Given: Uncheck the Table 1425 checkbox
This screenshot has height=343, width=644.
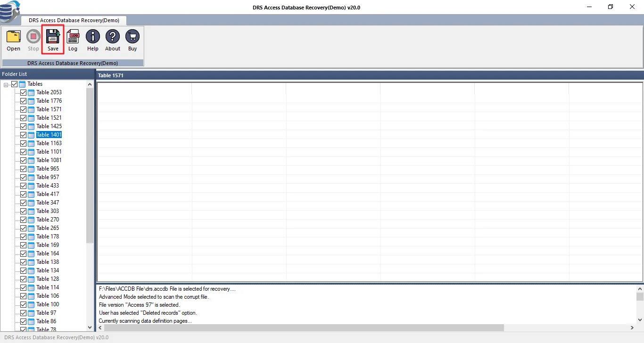Looking at the screenshot, I should tap(23, 126).
